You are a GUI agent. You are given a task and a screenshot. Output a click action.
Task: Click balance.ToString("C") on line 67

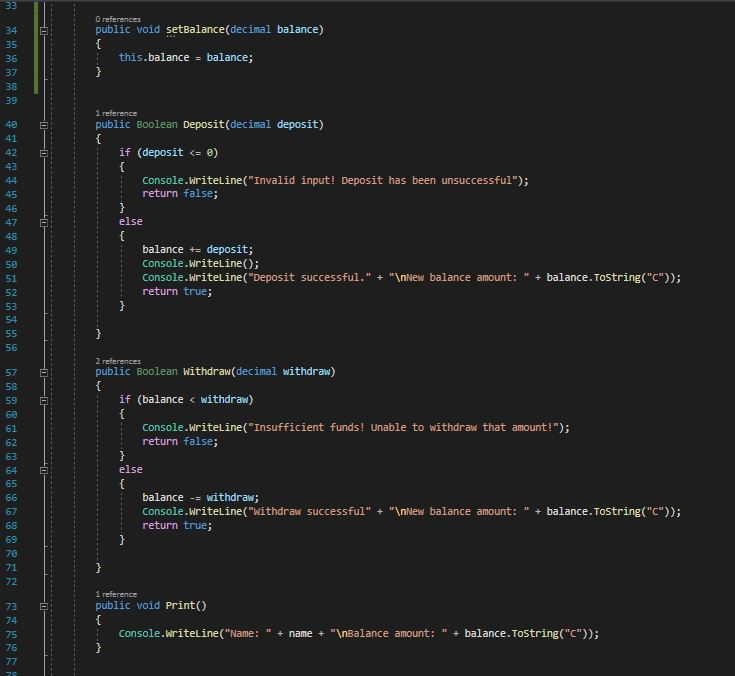click(x=610, y=511)
